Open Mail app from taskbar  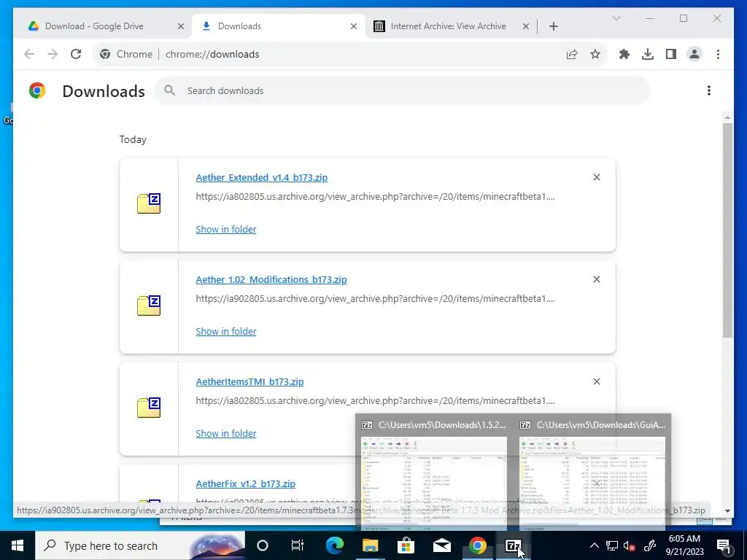(x=441, y=545)
